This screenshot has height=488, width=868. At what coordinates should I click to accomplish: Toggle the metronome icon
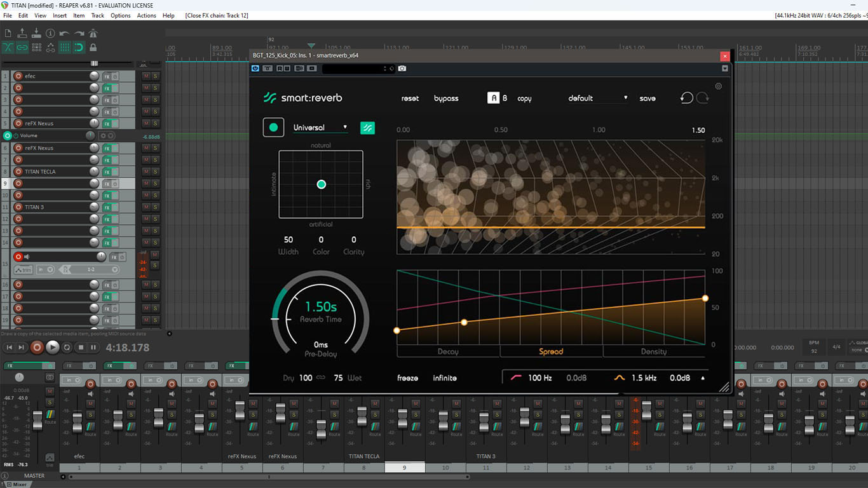(x=93, y=33)
